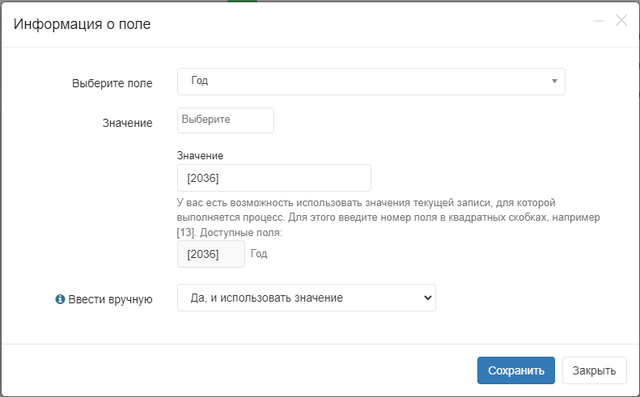
Task: Click the 'Год' label beside the field tag
Action: 259,254
